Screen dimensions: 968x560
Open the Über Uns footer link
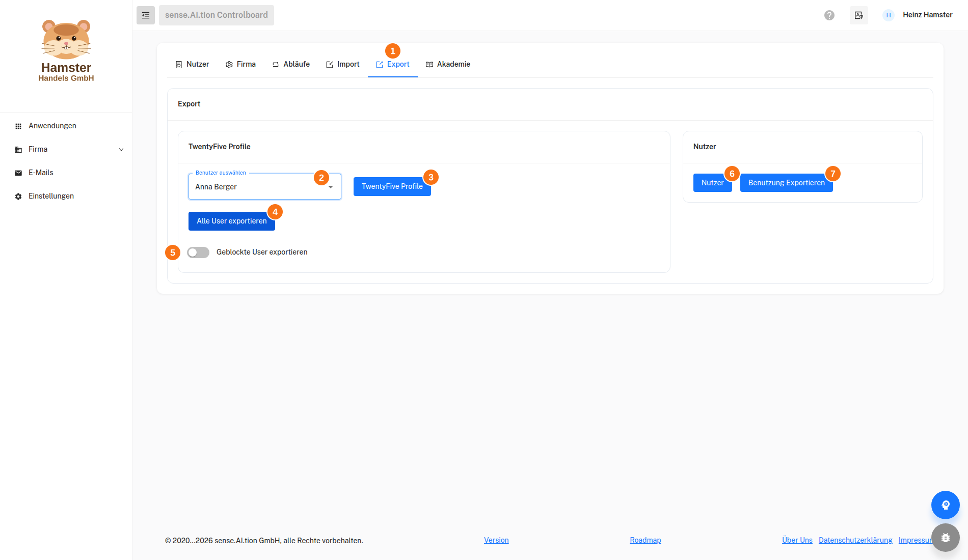(x=797, y=540)
